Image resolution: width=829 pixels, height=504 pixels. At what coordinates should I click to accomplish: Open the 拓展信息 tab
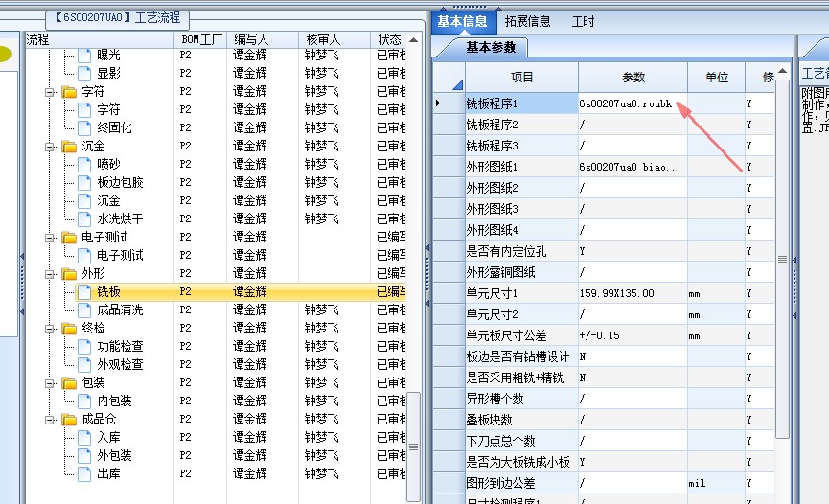(527, 22)
